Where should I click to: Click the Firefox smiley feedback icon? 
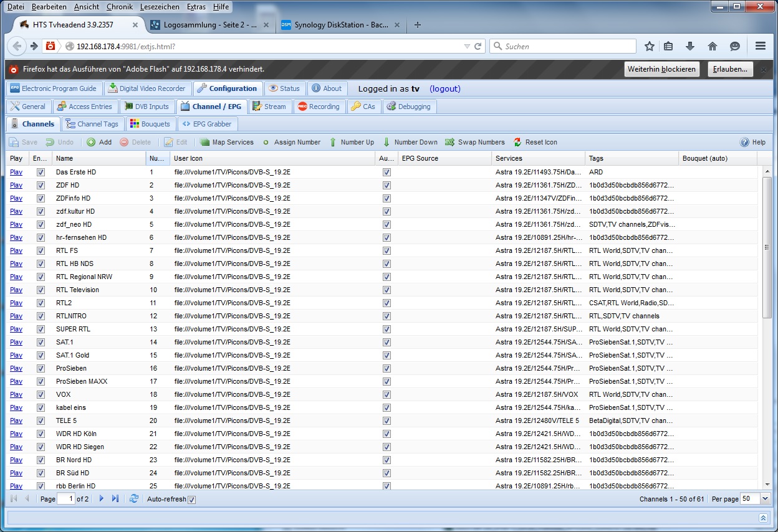click(735, 46)
